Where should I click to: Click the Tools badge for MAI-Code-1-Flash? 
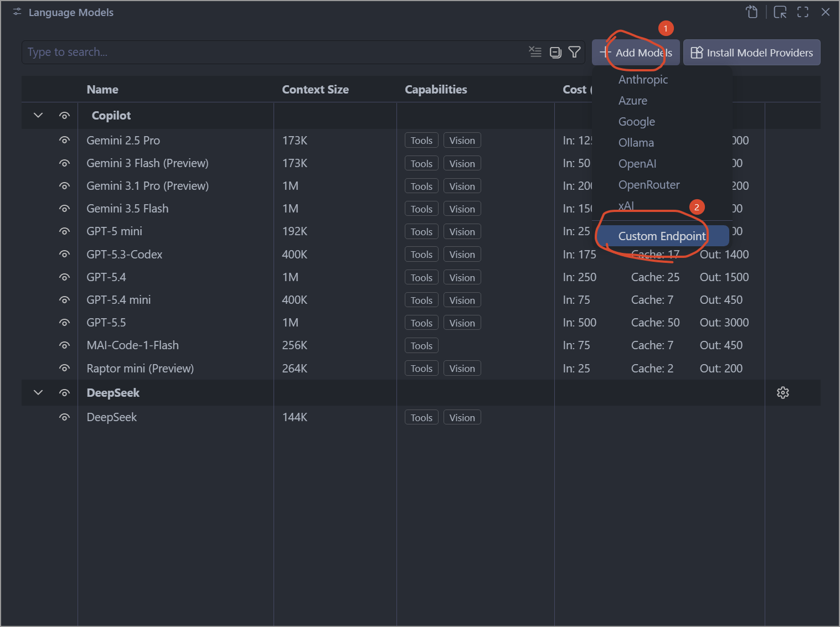pyautogui.click(x=421, y=346)
